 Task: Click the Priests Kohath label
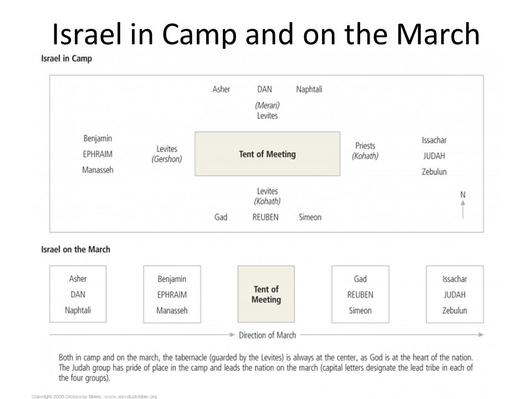[x=365, y=151]
